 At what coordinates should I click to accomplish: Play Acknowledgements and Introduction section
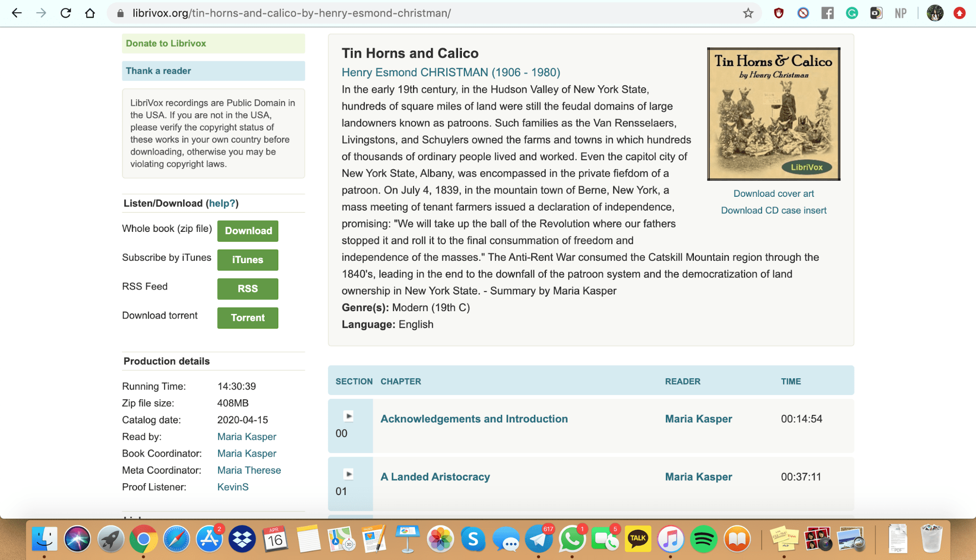coord(349,416)
